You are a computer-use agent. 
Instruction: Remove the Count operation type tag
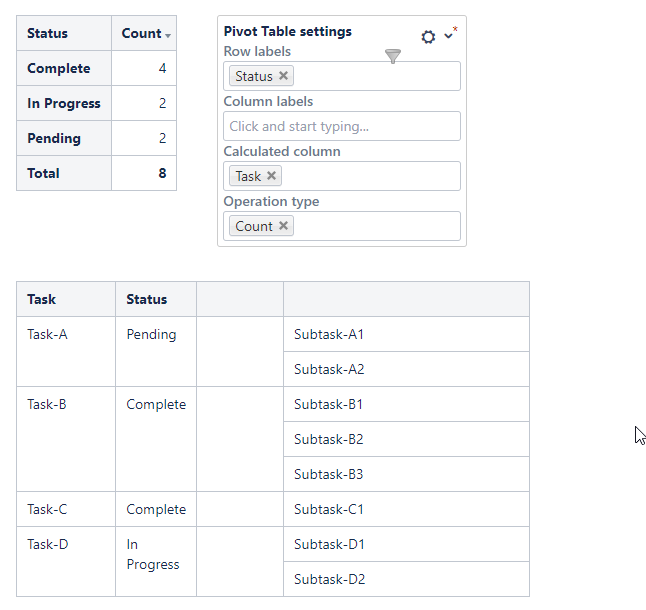point(284,226)
